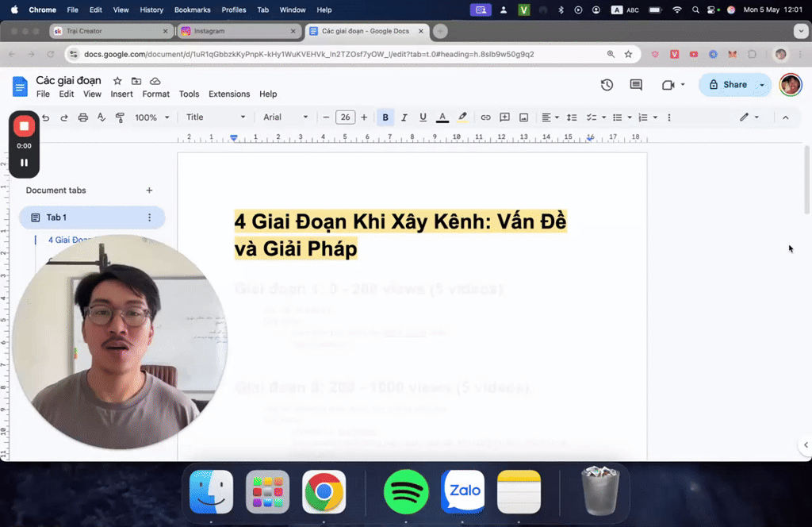The height and width of the screenshot is (527, 812).
Task: Open the text color picker
Action: click(442, 117)
